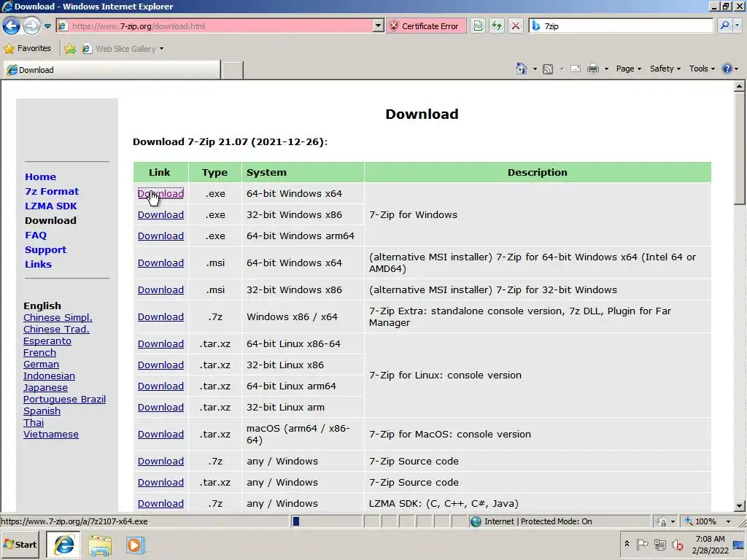The image size is (747, 560).
Task: Click the Refresh page icon
Action: click(497, 26)
